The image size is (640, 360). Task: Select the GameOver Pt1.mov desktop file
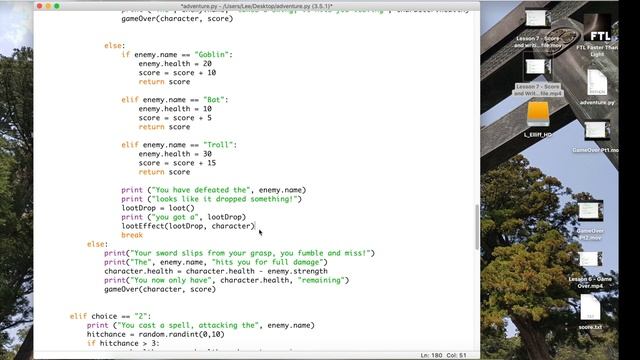tap(596, 136)
